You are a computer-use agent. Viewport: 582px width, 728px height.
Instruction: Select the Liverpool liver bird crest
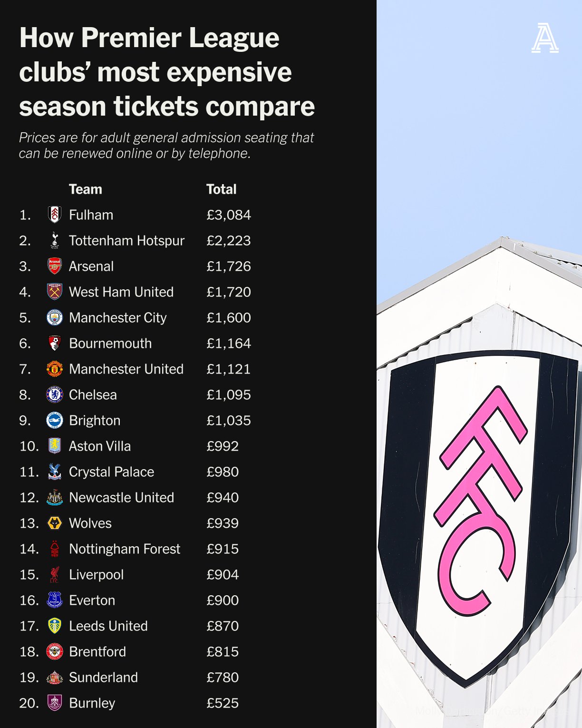point(55,574)
